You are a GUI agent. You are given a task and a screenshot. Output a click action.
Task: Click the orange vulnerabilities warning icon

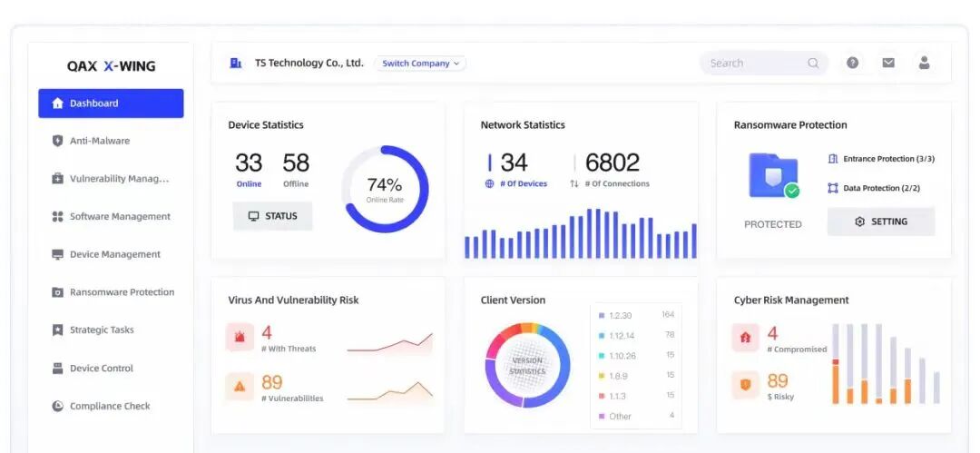pyautogui.click(x=240, y=387)
